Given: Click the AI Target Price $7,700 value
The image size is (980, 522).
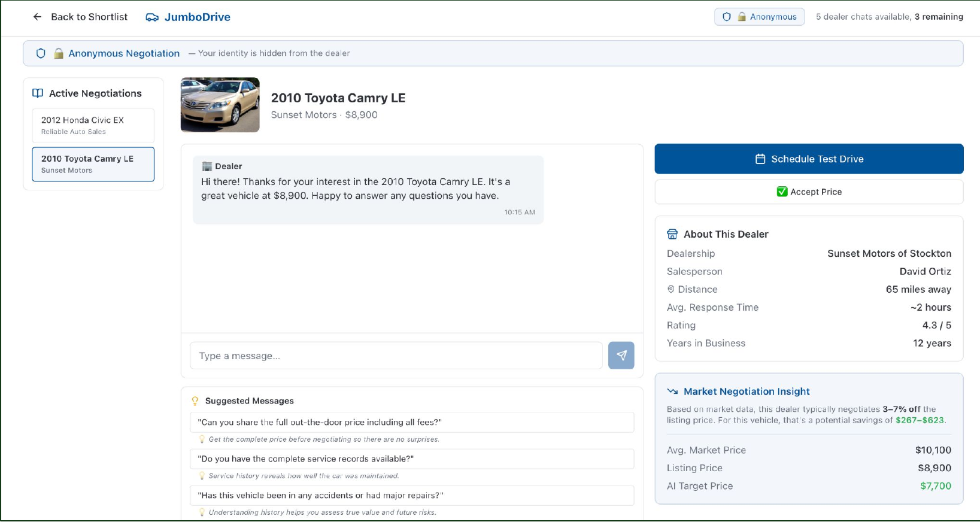Looking at the screenshot, I should point(936,486).
